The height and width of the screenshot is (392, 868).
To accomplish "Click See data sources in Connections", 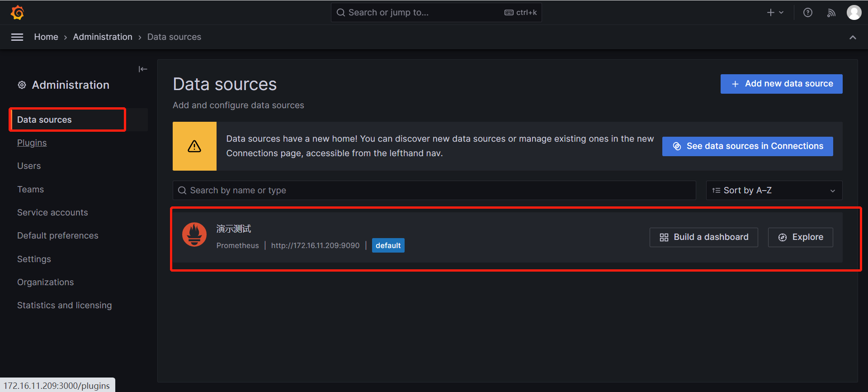I will pos(747,146).
